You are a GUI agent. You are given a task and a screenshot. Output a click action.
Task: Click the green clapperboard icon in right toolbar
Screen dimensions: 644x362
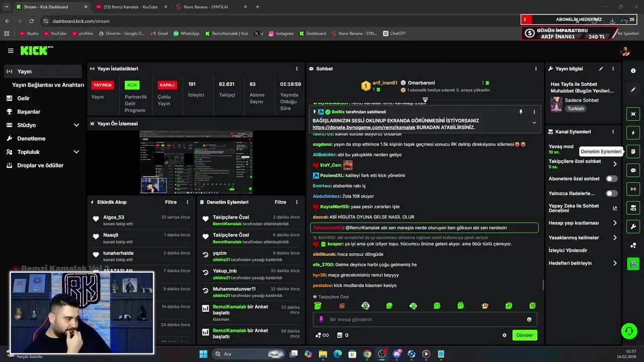(633, 263)
